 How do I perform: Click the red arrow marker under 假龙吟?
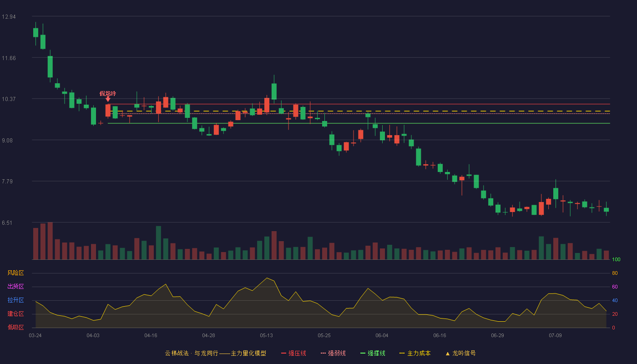pos(108,99)
